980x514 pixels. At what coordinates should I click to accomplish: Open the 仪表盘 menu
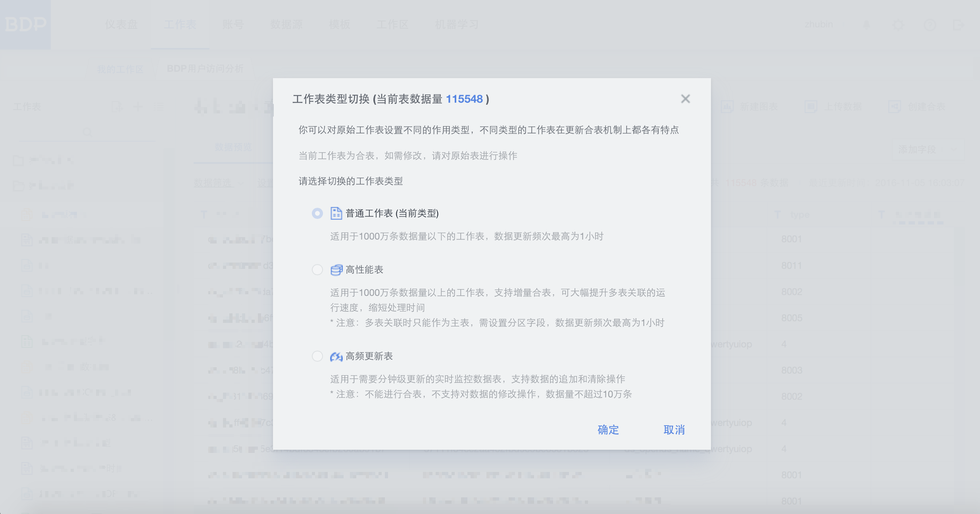pos(121,25)
